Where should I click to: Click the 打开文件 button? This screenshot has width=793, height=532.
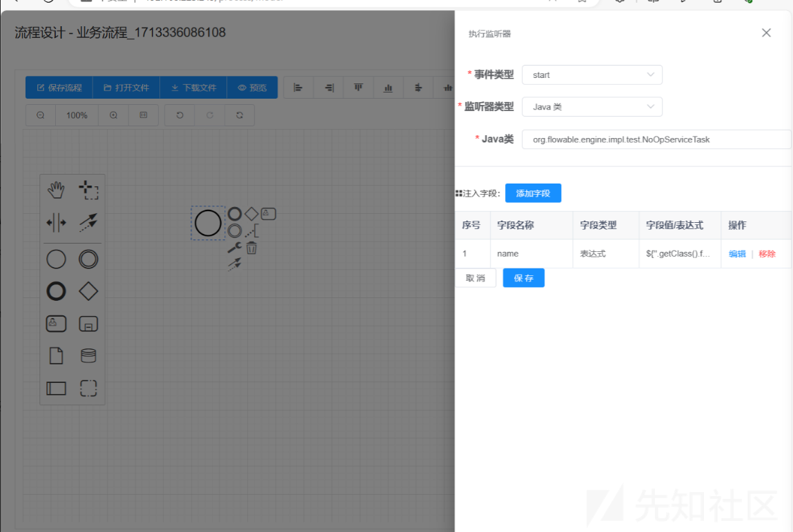(126, 88)
